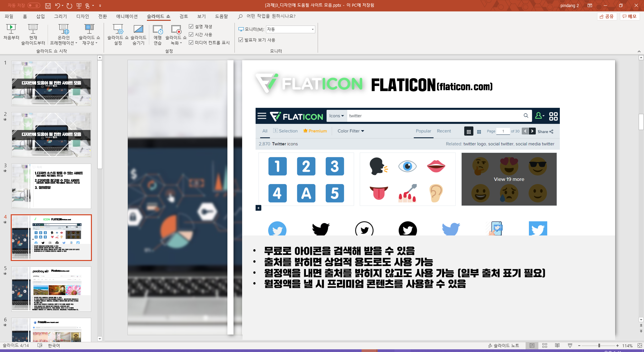This screenshot has height=352, width=644.
Task: Start slideshow from beginning (처음부터)
Action: coord(11,32)
